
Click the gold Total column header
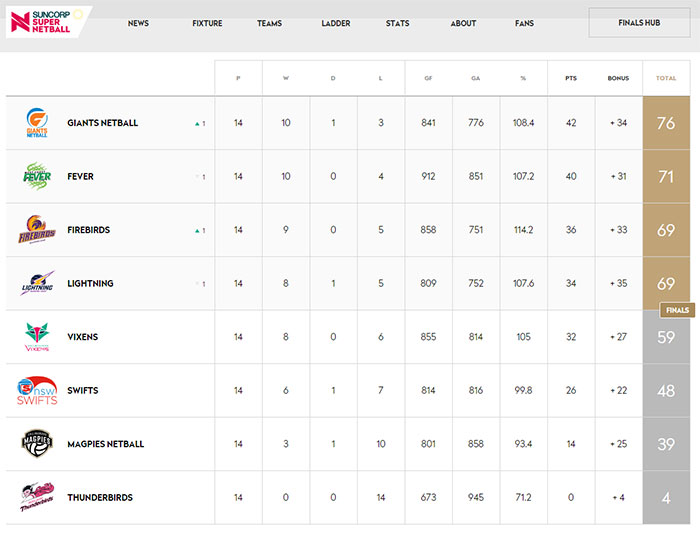coord(666,78)
